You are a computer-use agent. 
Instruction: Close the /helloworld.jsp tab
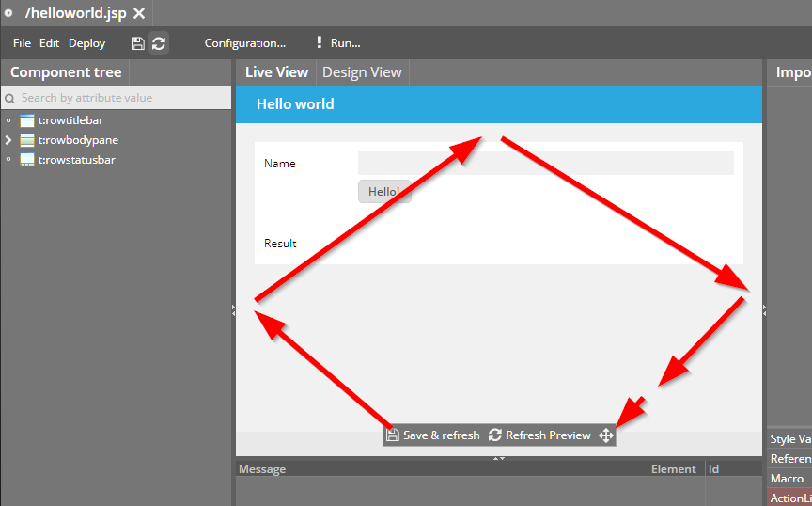click(x=139, y=13)
